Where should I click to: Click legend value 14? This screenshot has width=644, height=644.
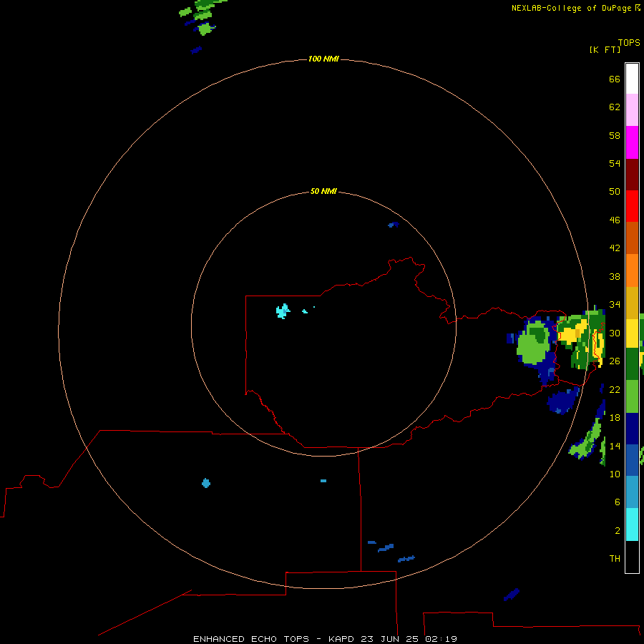pos(615,446)
